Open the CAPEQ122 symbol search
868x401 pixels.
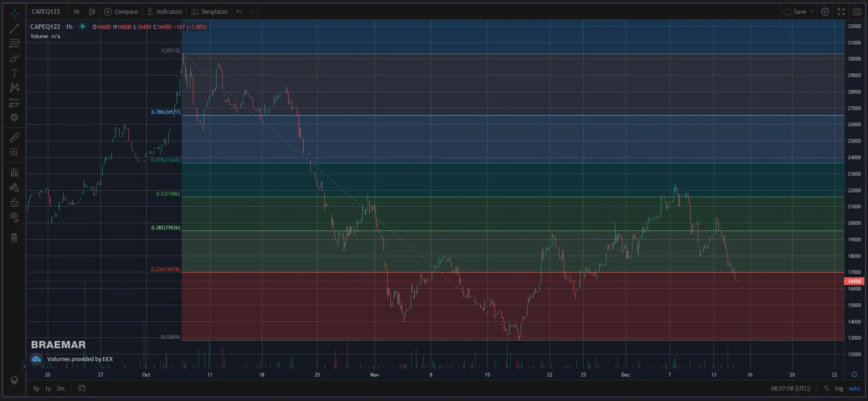point(46,11)
